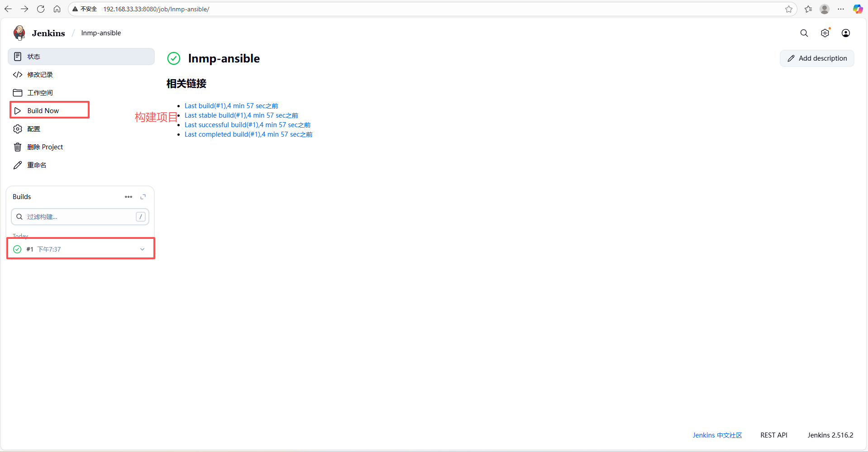Click the 配置 gear icon
The height and width of the screenshot is (452, 868).
click(18, 129)
